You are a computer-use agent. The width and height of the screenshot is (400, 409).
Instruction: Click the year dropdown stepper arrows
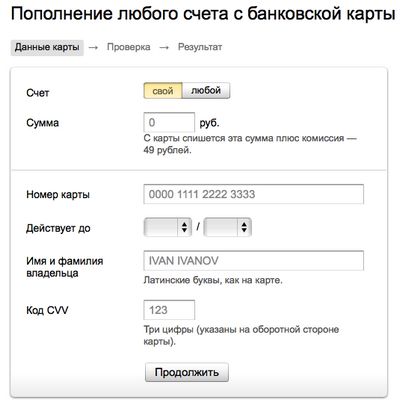[x=244, y=227]
